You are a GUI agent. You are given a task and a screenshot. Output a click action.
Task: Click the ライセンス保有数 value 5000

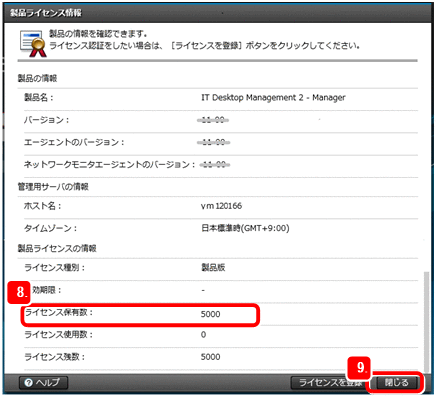coord(210,314)
